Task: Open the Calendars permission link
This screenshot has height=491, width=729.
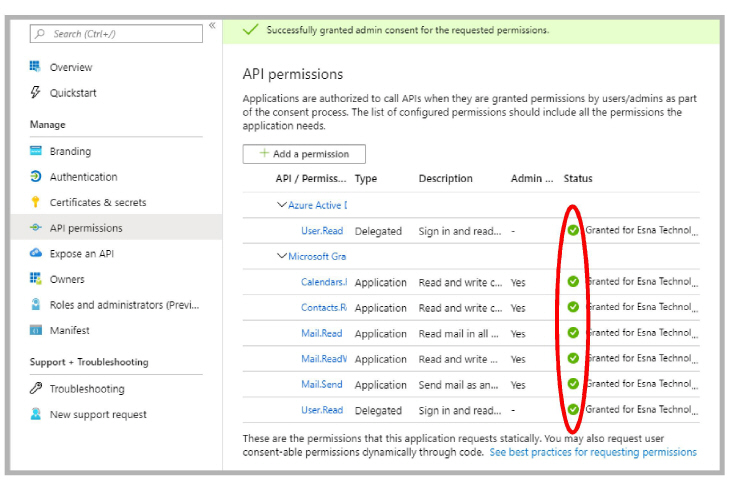Action: 324,282
